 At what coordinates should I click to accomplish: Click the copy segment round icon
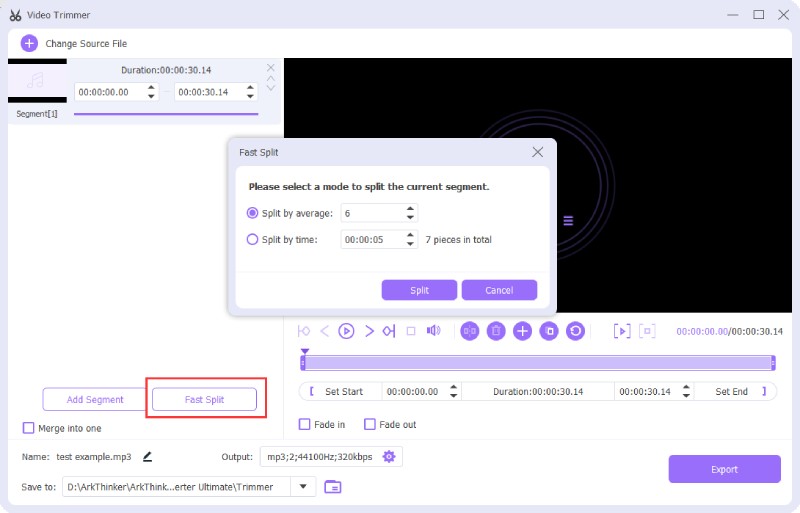point(549,331)
